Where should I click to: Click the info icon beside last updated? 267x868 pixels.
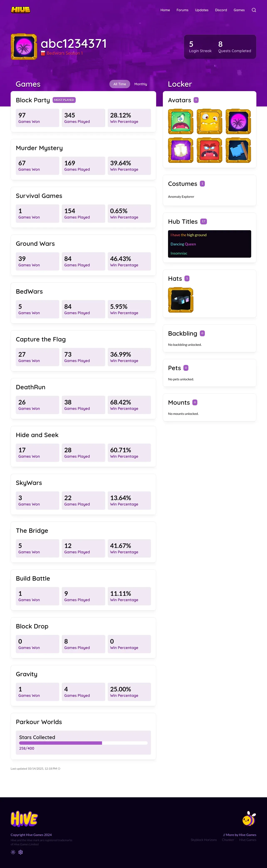click(x=59, y=769)
